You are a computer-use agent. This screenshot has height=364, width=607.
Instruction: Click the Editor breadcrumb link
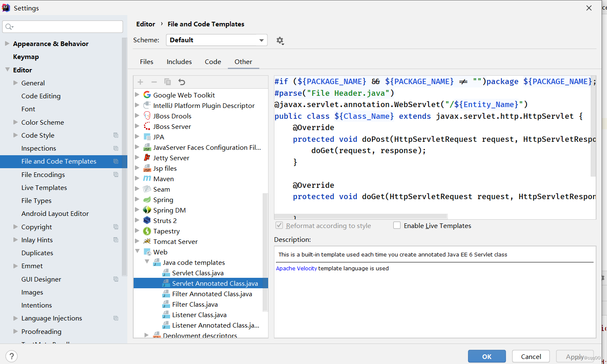click(x=146, y=24)
